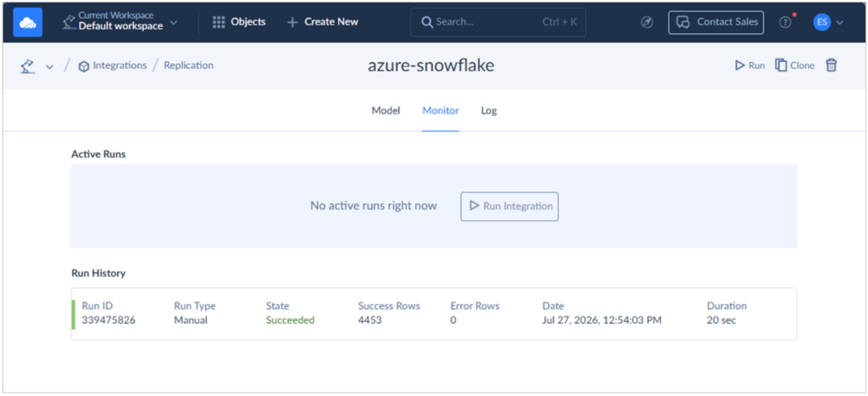
Task: Expand the breadcrumb workspace chevron
Action: 49,66
